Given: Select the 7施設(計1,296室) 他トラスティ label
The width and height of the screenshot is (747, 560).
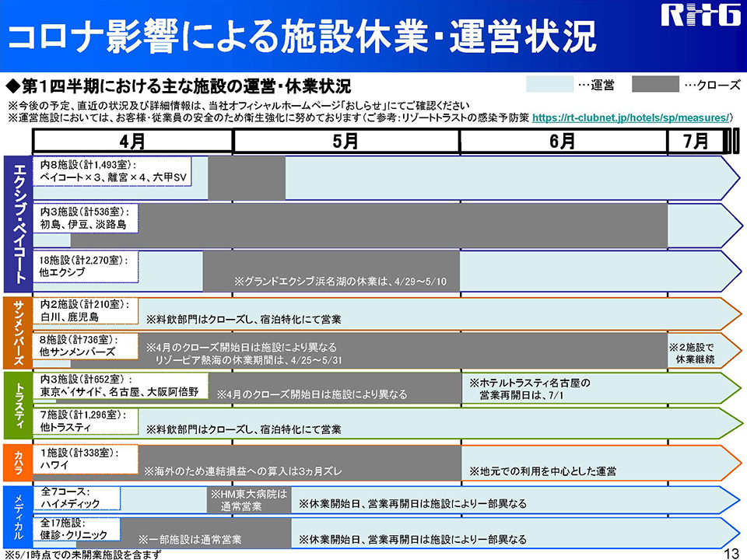Looking at the screenshot, I should point(86,421).
